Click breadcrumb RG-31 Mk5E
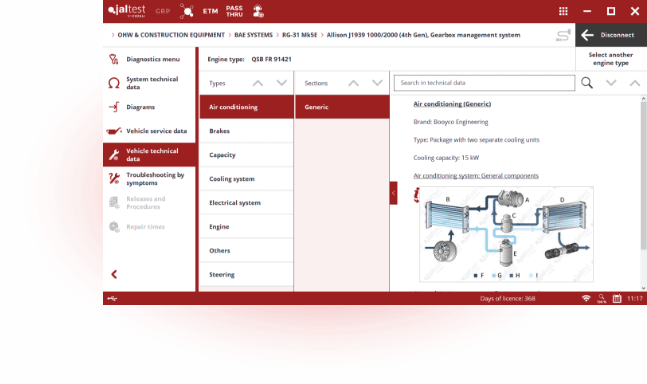Image resolution: width=647 pixels, height=384 pixels. coord(300,35)
